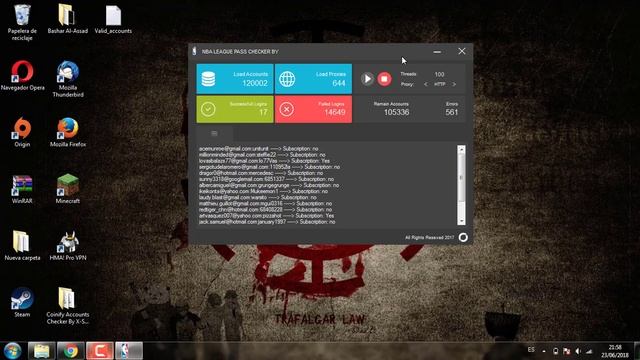
Task: Open the Nueva carpeta folder
Action: click(x=22, y=246)
